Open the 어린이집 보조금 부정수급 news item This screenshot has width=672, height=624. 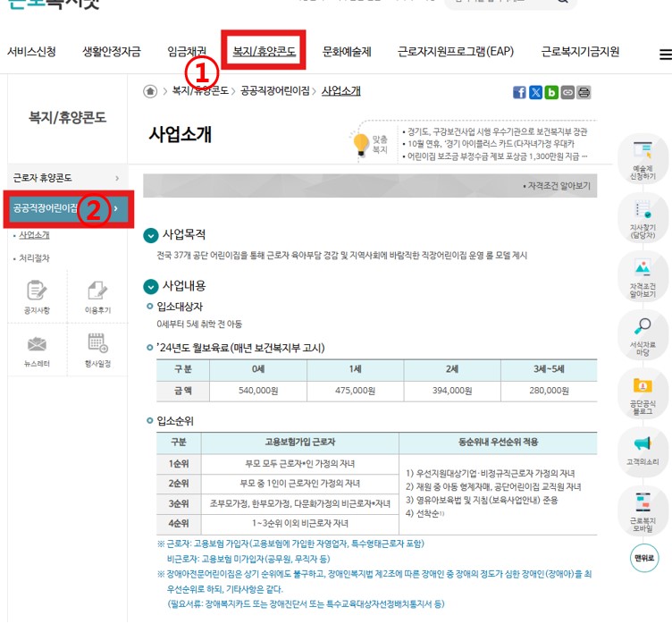point(497,156)
